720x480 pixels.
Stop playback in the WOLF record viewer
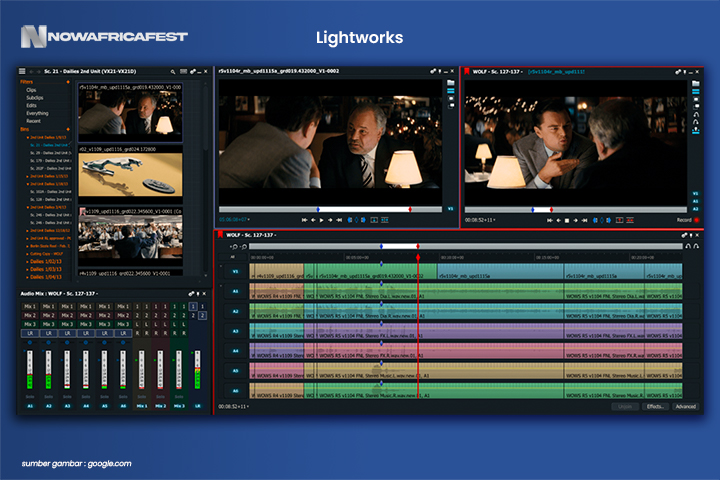(x=567, y=221)
